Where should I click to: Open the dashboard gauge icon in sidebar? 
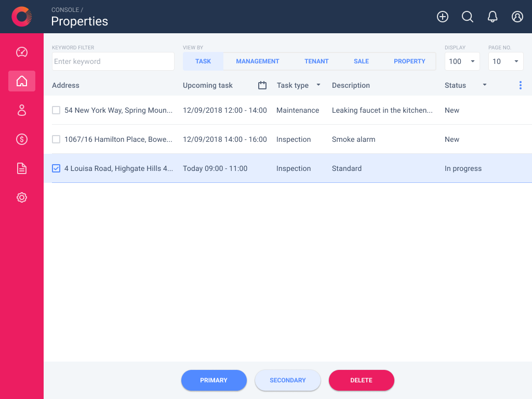(x=22, y=52)
